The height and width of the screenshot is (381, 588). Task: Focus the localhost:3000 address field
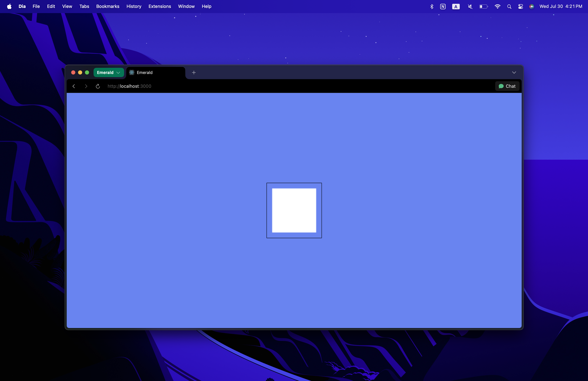[129, 86]
